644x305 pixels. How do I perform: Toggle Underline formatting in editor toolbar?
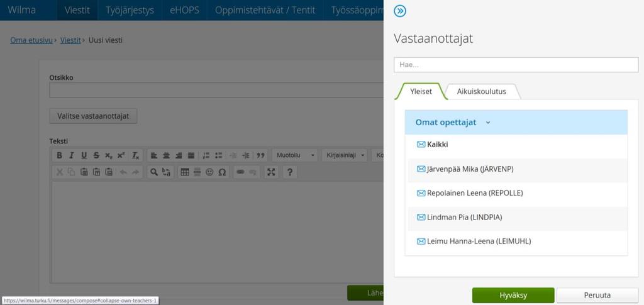click(84, 155)
